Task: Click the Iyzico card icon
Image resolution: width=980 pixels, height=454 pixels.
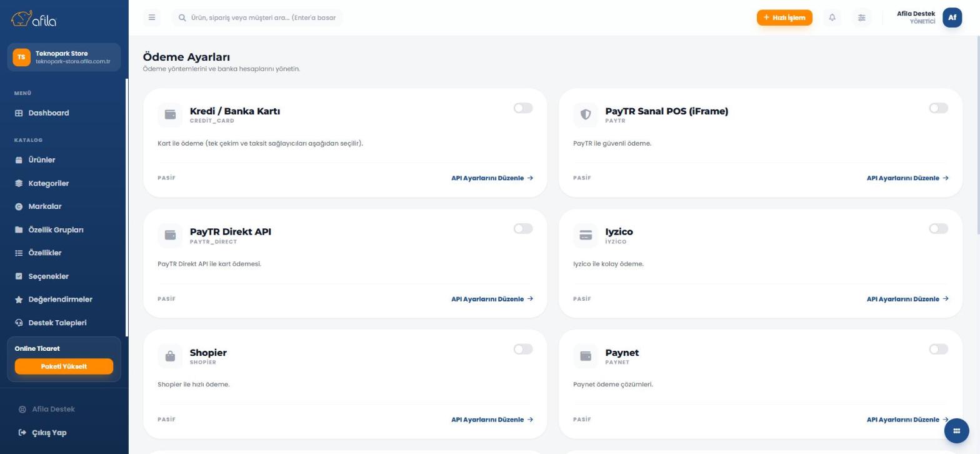Action: click(586, 235)
